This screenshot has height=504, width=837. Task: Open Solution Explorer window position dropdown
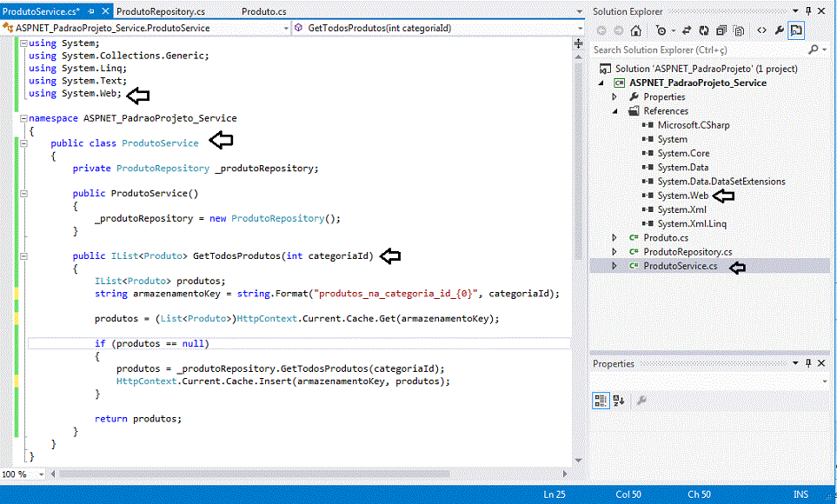[795, 10]
